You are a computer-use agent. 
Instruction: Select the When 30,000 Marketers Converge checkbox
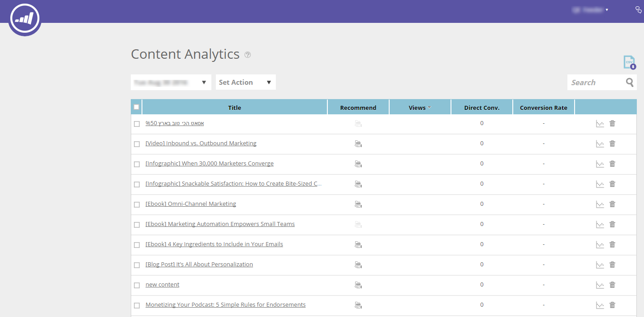coord(137,164)
